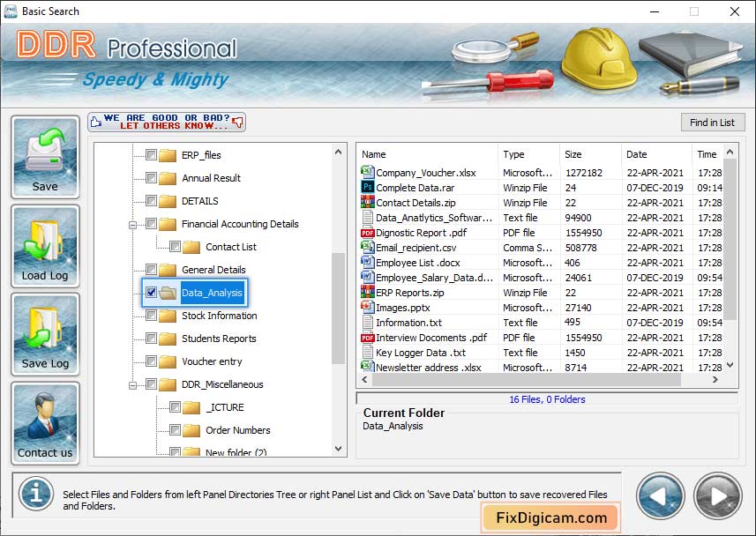Click the ERP_files folder icon

(x=168, y=155)
